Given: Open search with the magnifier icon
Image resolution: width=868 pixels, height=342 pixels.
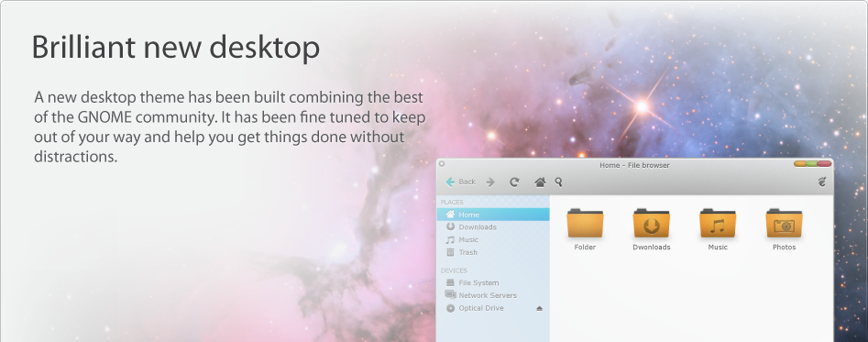Looking at the screenshot, I should click(x=558, y=182).
